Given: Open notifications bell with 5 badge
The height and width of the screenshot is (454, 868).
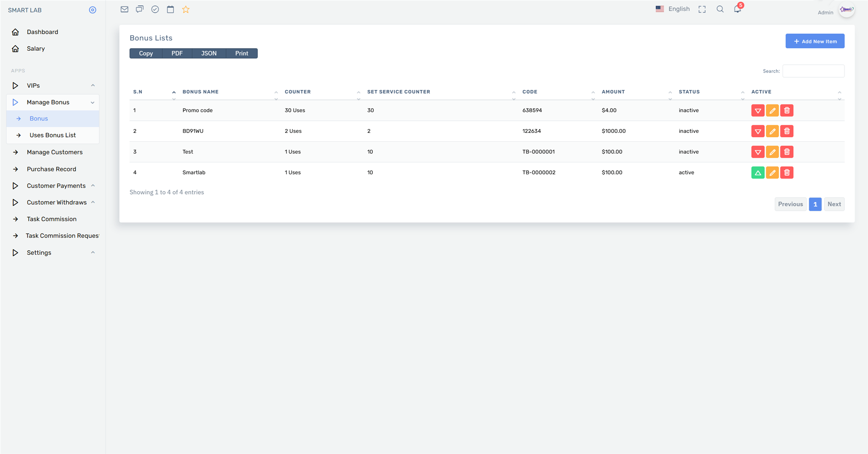Looking at the screenshot, I should point(738,8).
